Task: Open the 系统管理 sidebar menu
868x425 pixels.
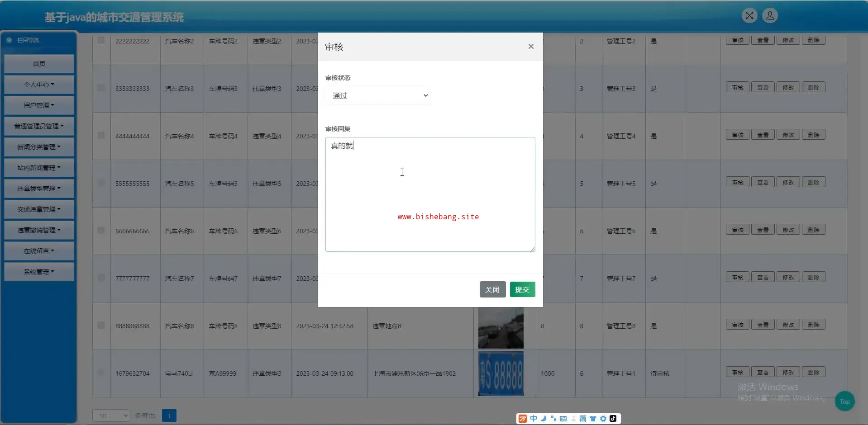Action: click(39, 272)
